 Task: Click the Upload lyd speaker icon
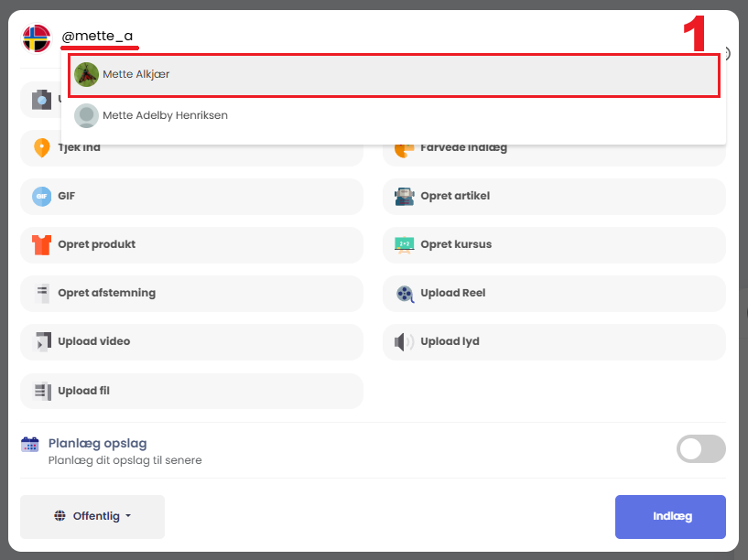click(x=405, y=342)
